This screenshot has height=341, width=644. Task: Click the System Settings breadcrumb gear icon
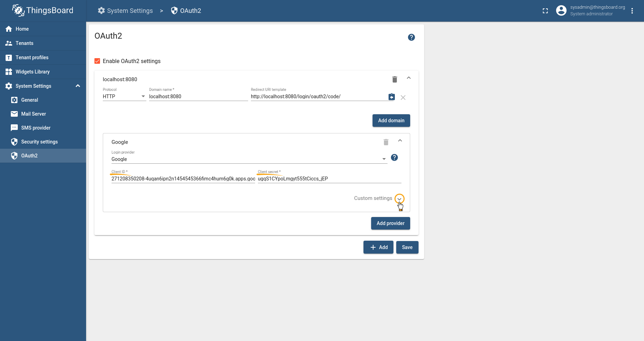tap(101, 10)
